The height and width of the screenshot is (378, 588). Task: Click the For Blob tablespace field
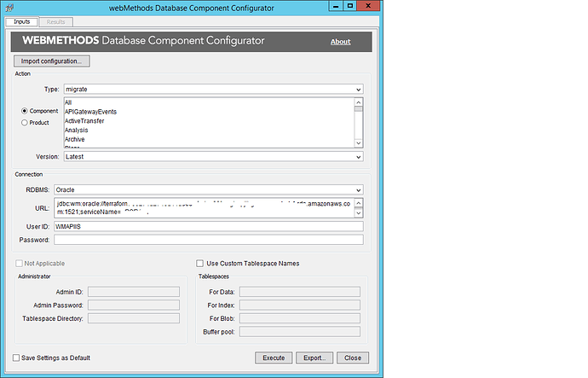(x=300, y=318)
